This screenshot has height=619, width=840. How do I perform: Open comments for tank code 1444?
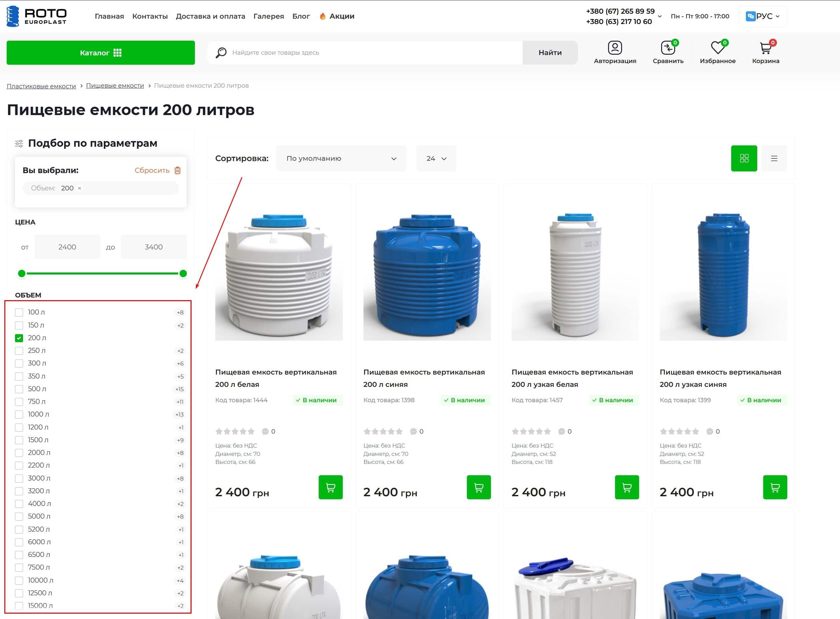(x=268, y=431)
